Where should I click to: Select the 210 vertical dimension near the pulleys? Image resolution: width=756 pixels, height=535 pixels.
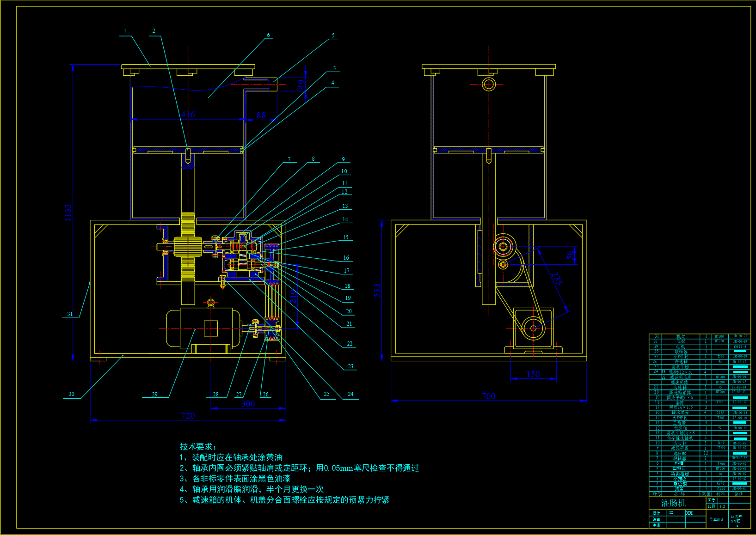point(293,296)
